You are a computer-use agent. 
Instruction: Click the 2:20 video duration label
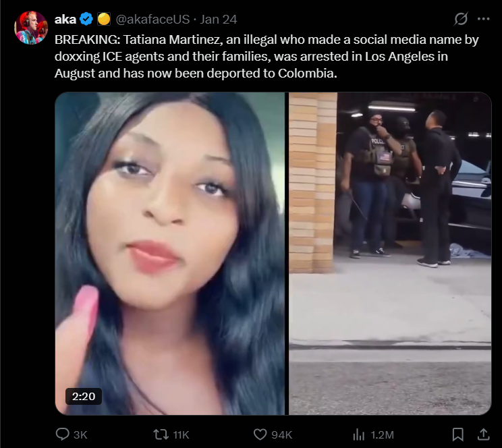point(84,397)
